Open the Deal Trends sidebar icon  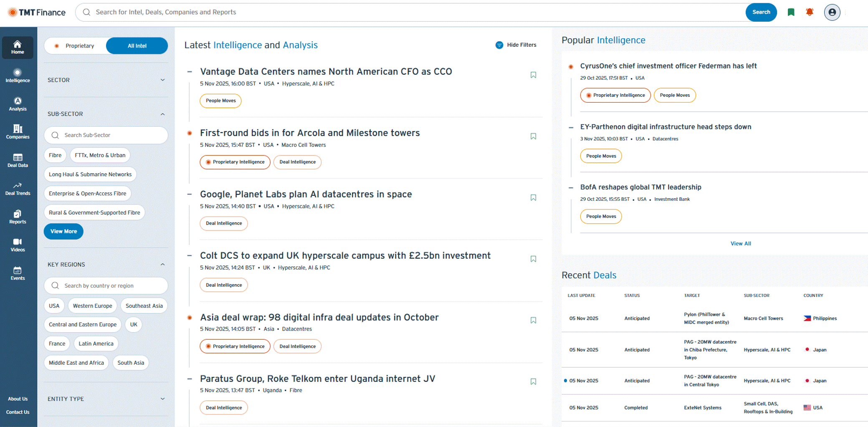click(x=18, y=189)
